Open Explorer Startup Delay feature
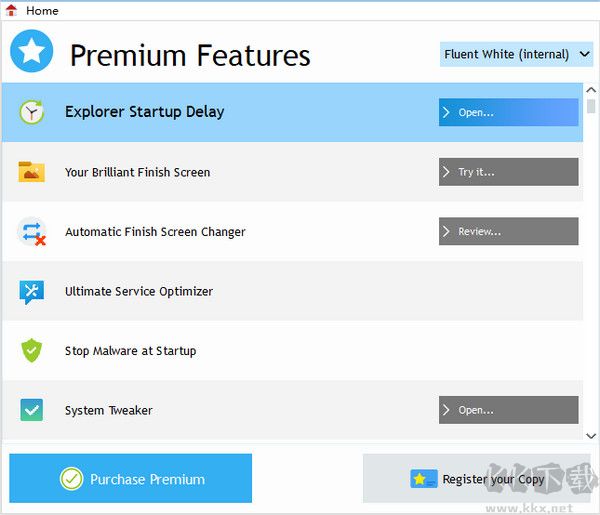 pos(508,112)
